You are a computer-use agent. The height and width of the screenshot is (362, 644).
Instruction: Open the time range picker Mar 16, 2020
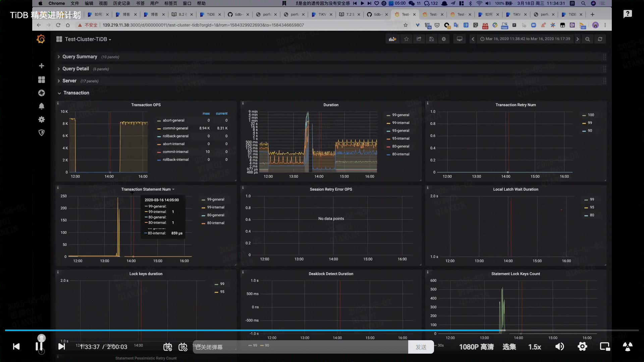[525, 39]
